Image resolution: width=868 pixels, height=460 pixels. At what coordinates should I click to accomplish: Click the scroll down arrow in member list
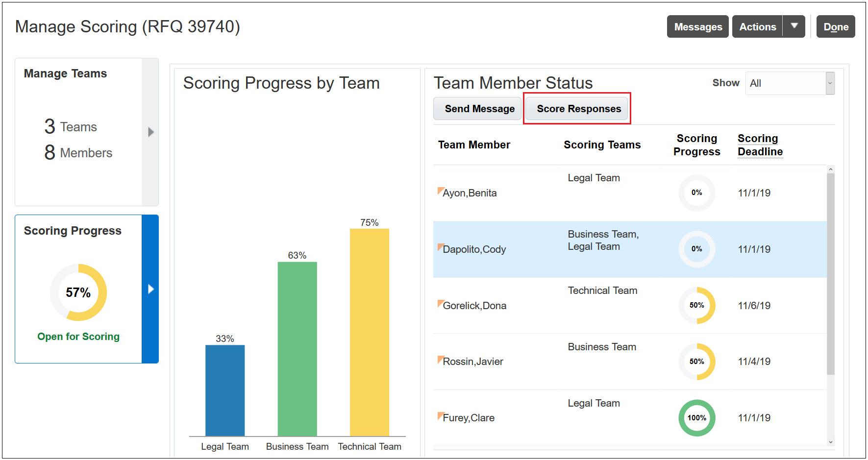[830, 442]
